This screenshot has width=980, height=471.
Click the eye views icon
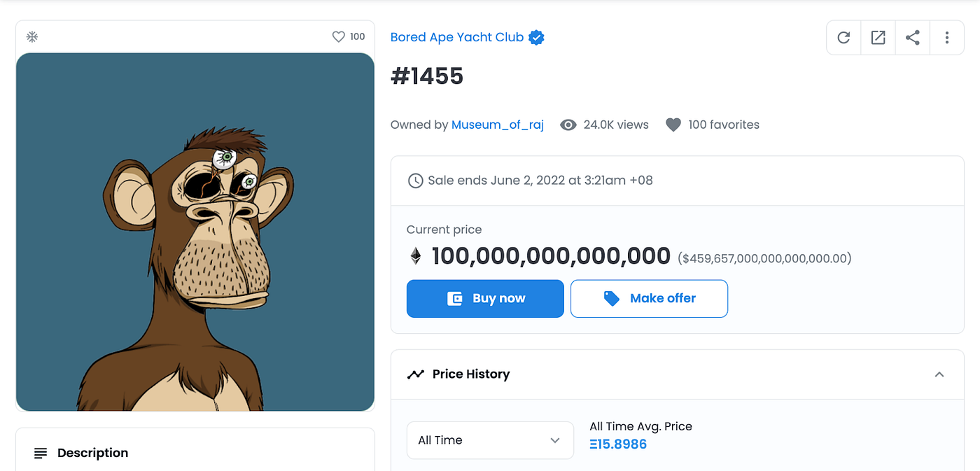pyautogui.click(x=568, y=125)
